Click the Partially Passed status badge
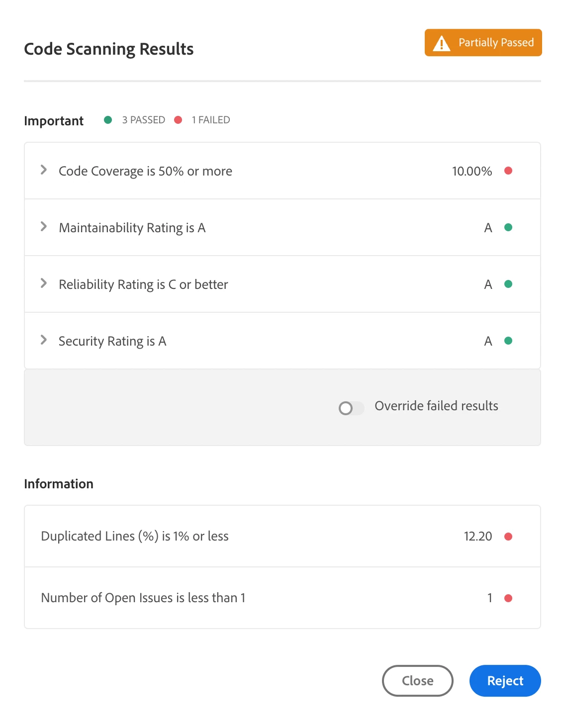 483,43
